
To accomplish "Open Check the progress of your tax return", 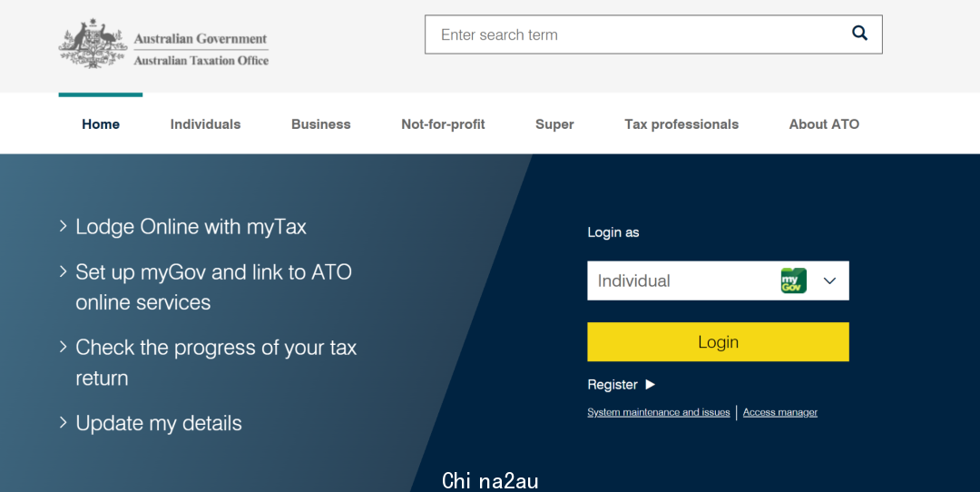I will click(216, 362).
